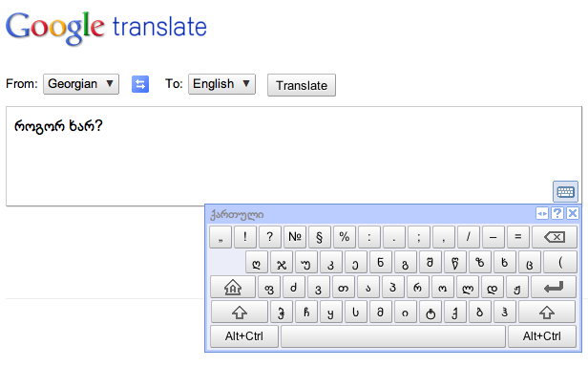Click the Georgian ე key
The width and height of the screenshot is (588, 367).
click(x=355, y=262)
